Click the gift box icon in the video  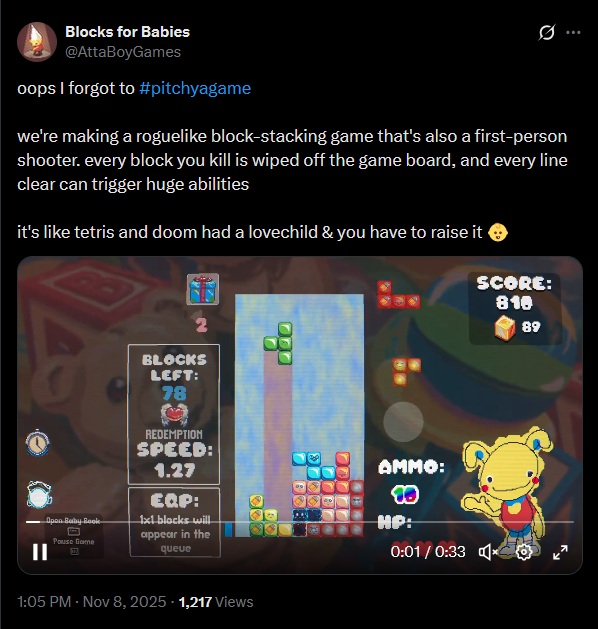203,289
